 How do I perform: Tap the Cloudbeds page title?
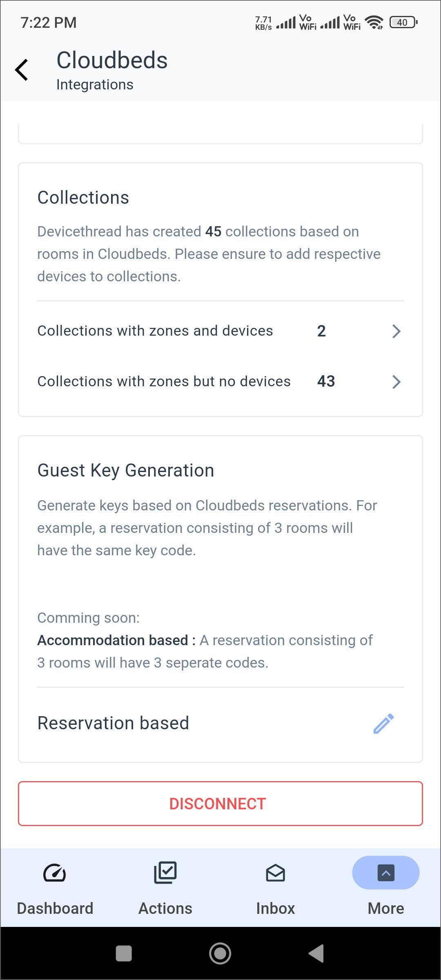coord(112,60)
